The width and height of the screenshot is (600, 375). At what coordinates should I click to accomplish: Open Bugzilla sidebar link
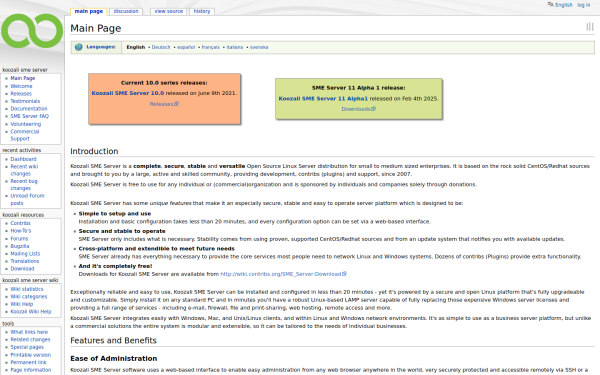[x=20, y=246]
